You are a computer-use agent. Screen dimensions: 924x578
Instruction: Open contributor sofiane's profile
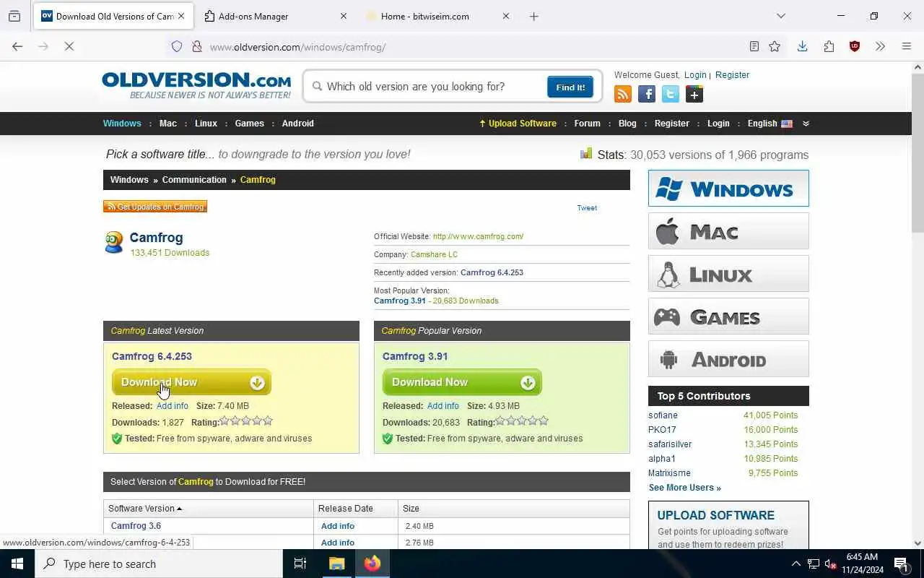click(663, 415)
